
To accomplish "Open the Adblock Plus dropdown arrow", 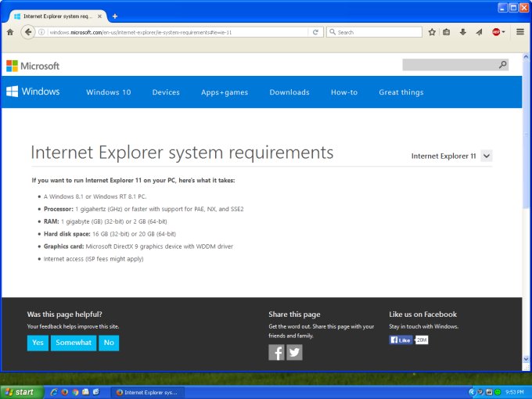I will point(503,32).
